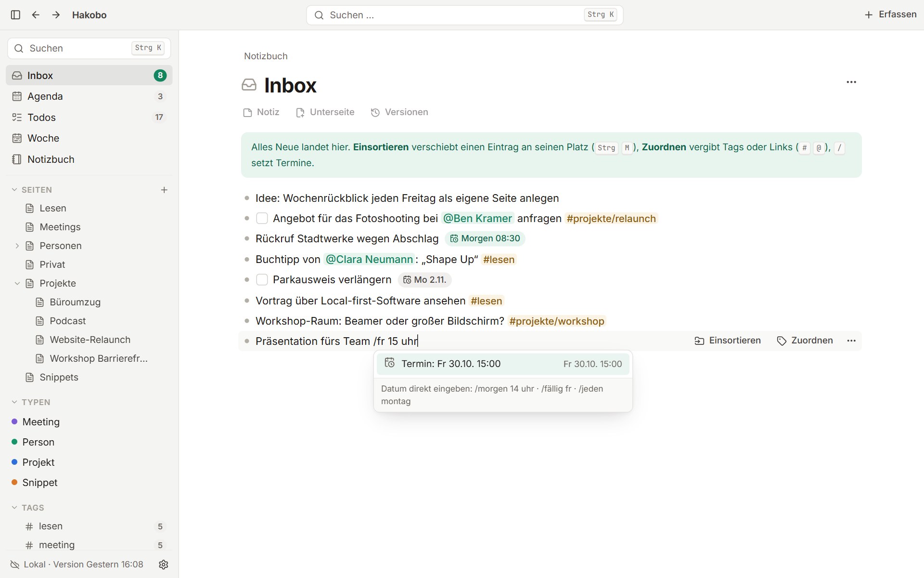Expand the Personen page tree

pos(17,246)
